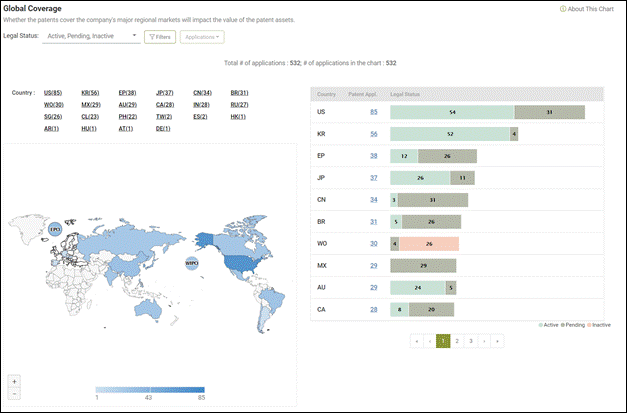The height and width of the screenshot is (413, 627).
Task: Select the HU(1) country link
Action: point(89,129)
